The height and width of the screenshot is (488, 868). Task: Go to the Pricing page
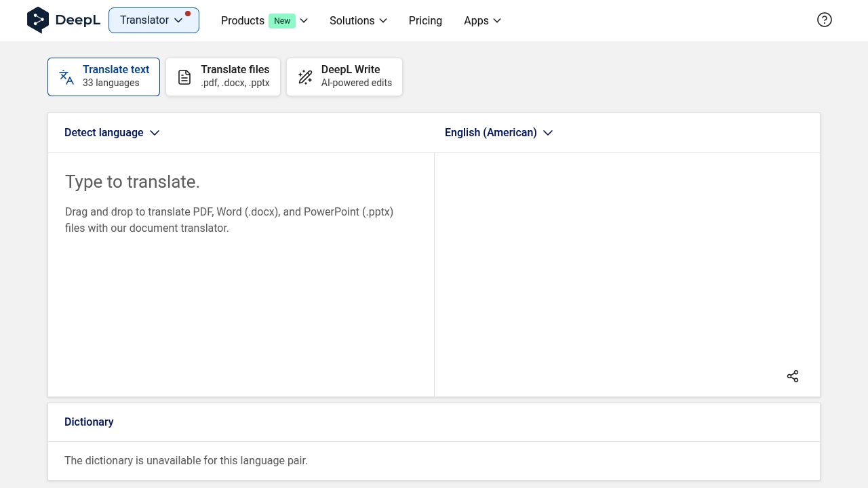coord(425,20)
